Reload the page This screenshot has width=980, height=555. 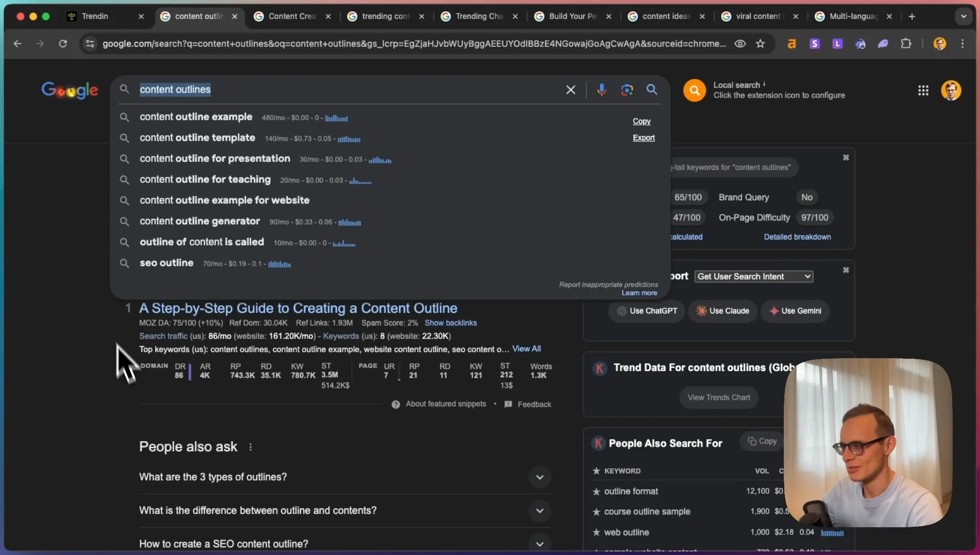pyautogui.click(x=63, y=44)
